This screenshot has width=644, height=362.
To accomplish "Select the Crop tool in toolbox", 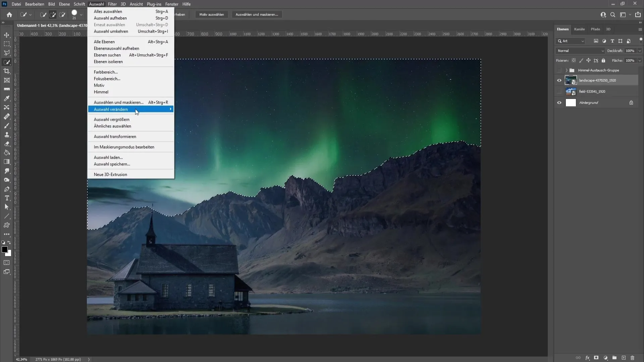I will (x=7, y=71).
